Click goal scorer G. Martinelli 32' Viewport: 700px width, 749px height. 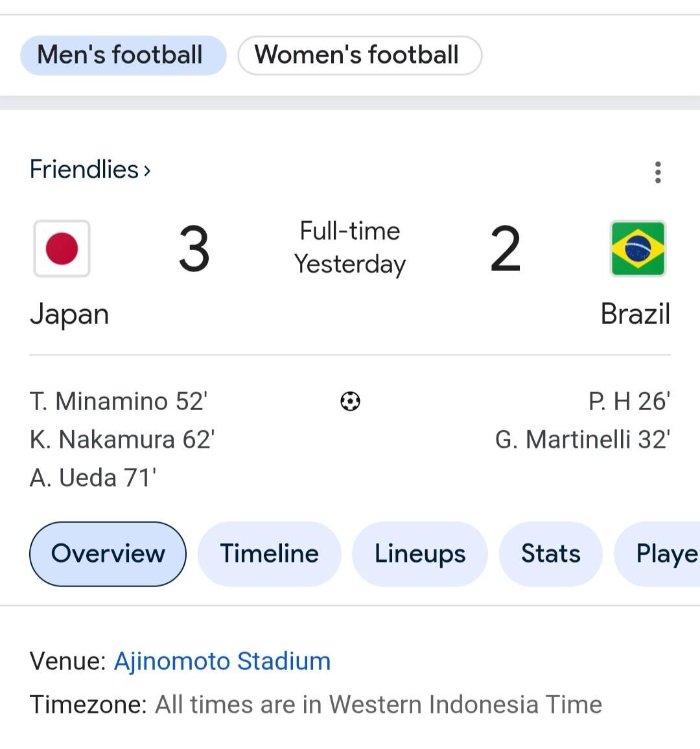tap(583, 439)
